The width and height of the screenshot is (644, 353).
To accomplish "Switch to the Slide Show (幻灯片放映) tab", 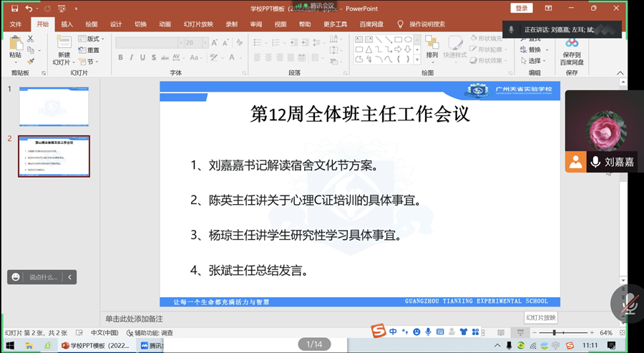I will tap(198, 24).
